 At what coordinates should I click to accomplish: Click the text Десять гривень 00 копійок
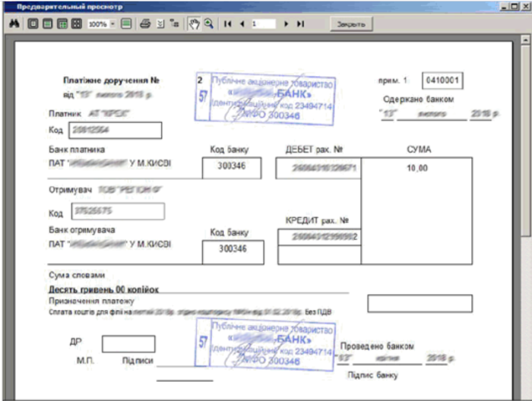103,290
